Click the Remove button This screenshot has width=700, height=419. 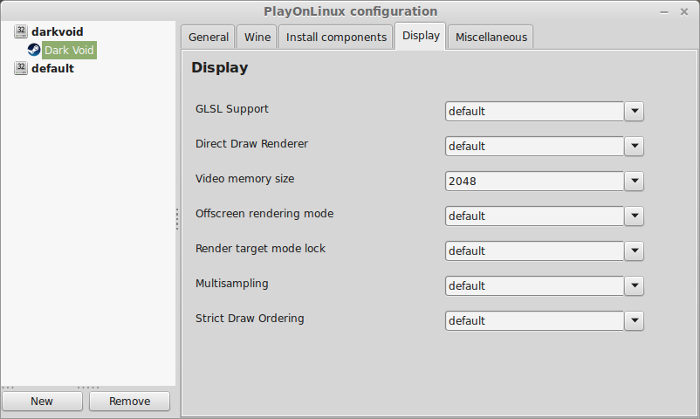[129, 401]
